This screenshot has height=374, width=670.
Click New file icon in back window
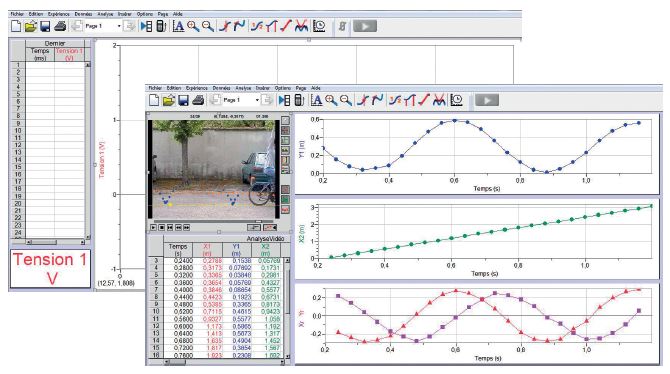16,27
